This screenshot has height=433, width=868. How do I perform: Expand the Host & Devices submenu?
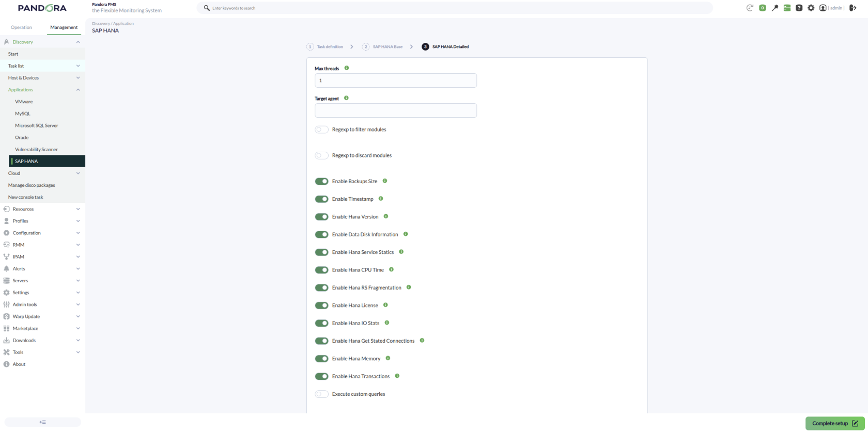[x=78, y=78]
